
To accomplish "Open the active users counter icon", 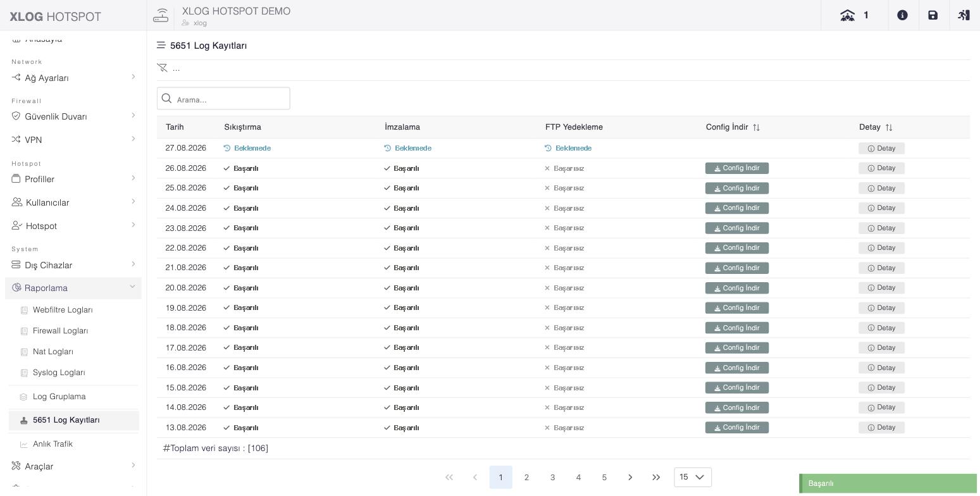I will tap(847, 15).
